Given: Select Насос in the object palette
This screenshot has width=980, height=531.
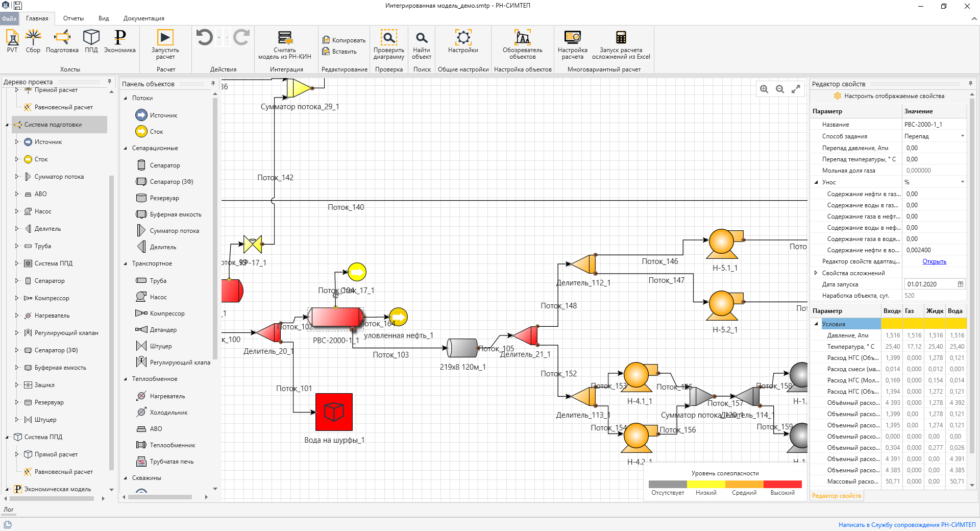Looking at the screenshot, I should point(151,297).
